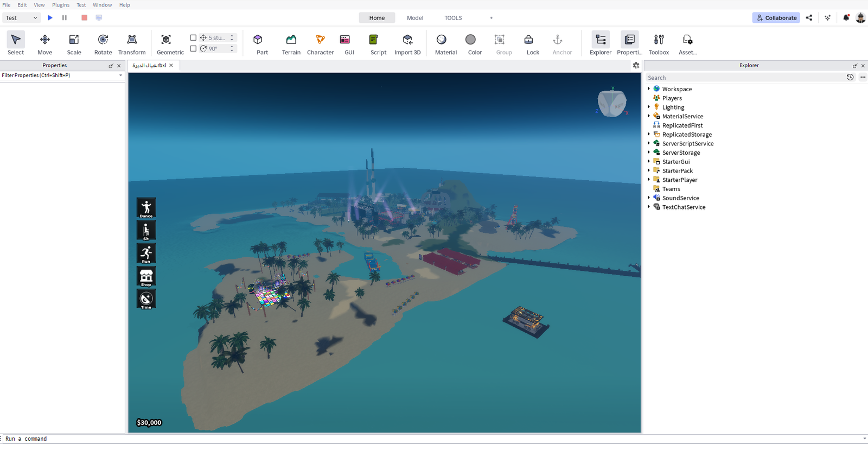Lock the selected object
The height and width of the screenshot is (457, 868).
coord(533,43)
